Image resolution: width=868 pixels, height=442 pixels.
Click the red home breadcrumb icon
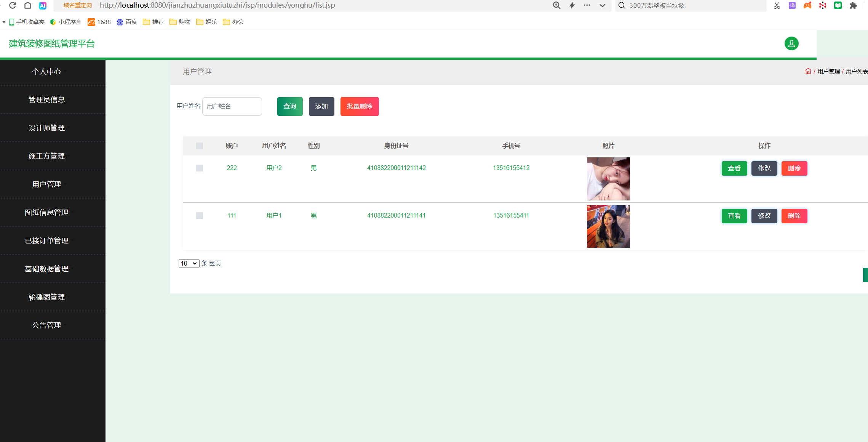pyautogui.click(x=808, y=71)
